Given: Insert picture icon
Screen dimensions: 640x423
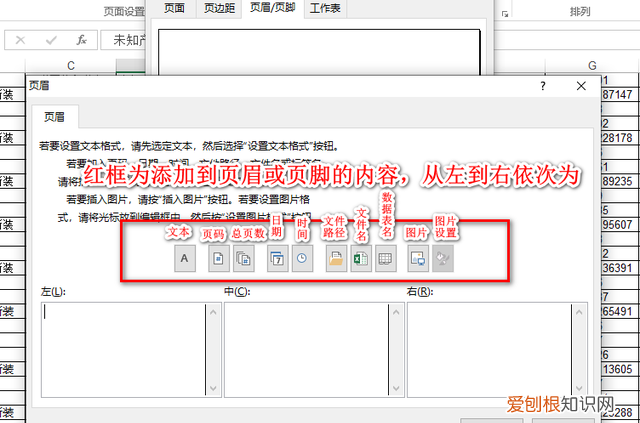Looking at the screenshot, I should pyautogui.click(x=418, y=258).
